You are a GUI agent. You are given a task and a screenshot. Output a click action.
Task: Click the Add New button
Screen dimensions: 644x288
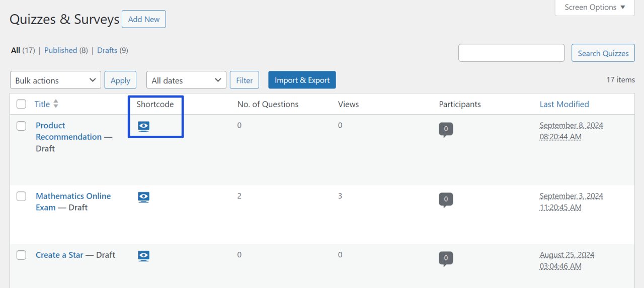click(144, 19)
